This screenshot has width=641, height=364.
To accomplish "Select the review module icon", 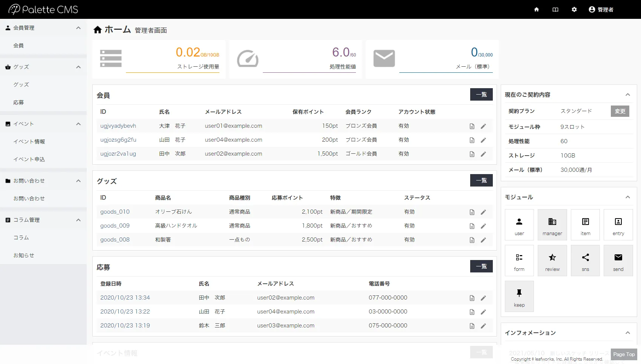I will pos(552,260).
